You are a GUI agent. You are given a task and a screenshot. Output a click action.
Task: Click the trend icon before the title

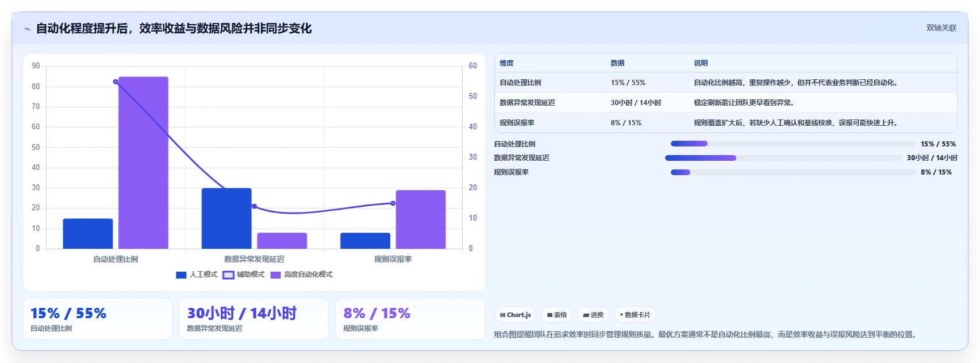[x=27, y=29]
